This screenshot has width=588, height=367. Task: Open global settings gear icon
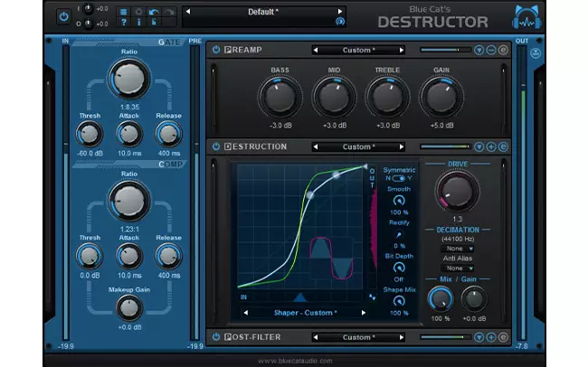(138, 12)
